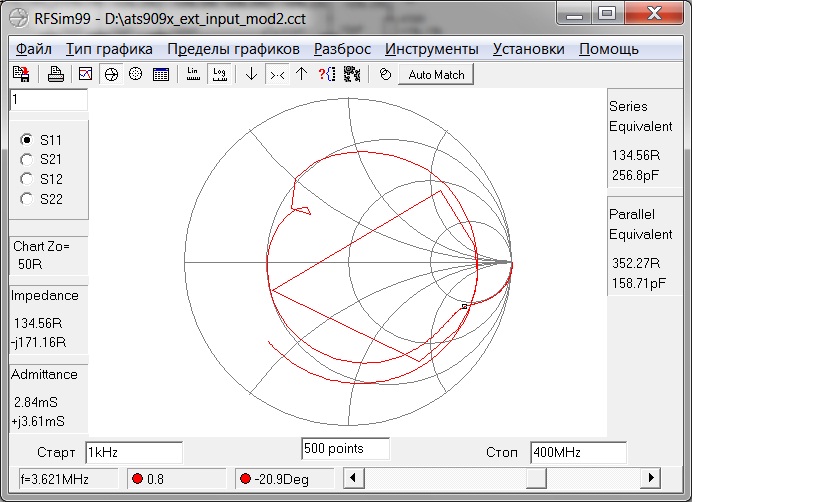Click the Стоп frequency field 400MHz
This screenshot has height=502, width=816.
coord(578,452)
